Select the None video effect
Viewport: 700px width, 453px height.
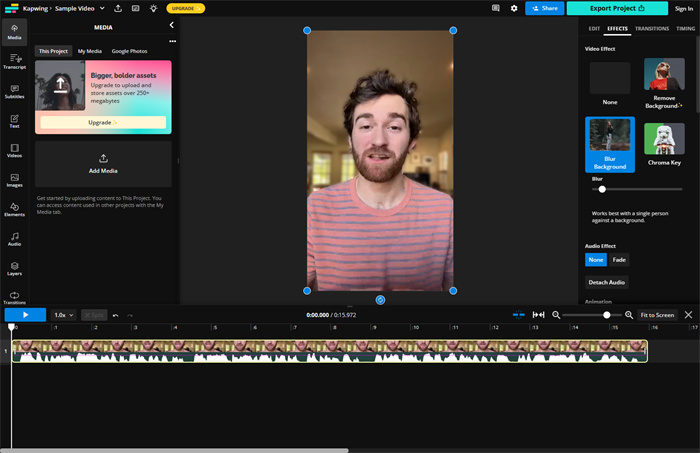[x=609, y=83]
